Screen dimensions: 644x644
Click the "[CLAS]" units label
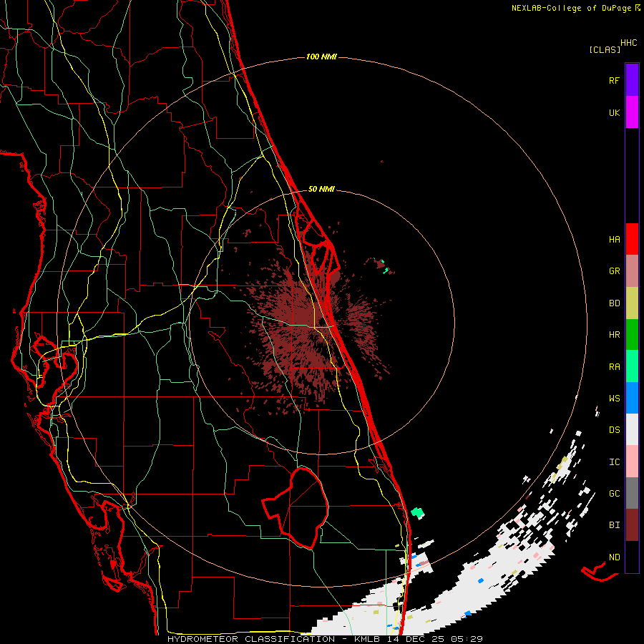coord(605,50)
